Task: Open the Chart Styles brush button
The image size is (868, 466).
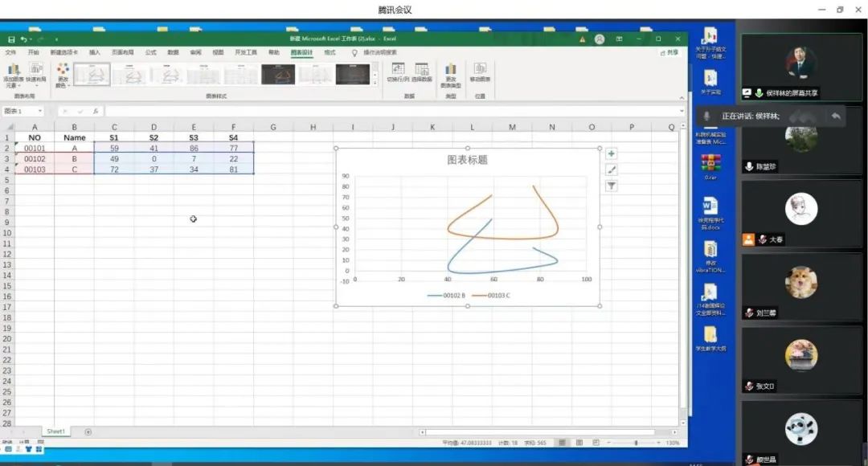Action: point(612,170)
